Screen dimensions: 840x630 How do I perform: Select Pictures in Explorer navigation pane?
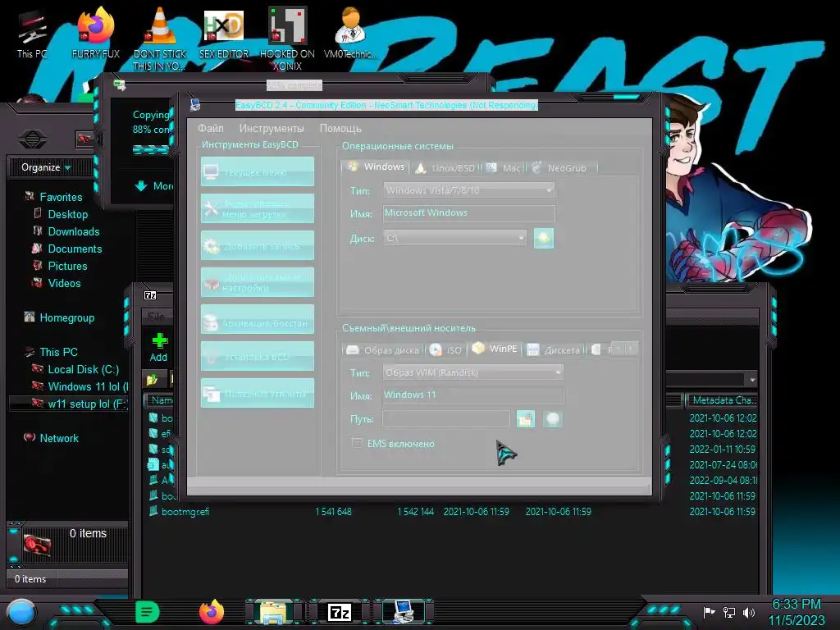[x=67, y=266]
